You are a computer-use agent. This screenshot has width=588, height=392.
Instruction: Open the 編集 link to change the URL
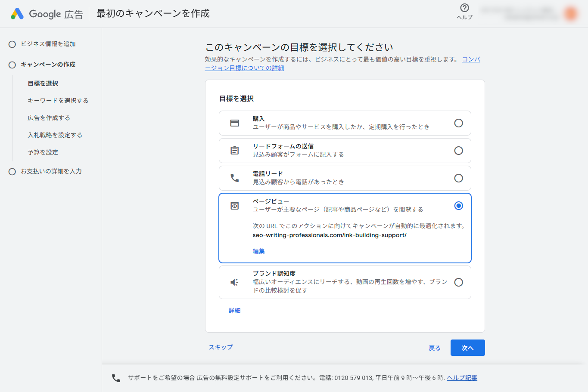click(258, 251)
